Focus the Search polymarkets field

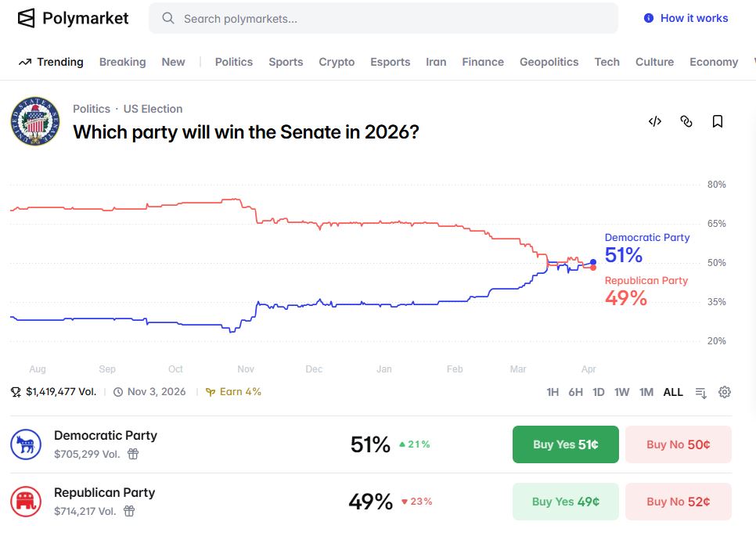383,18
